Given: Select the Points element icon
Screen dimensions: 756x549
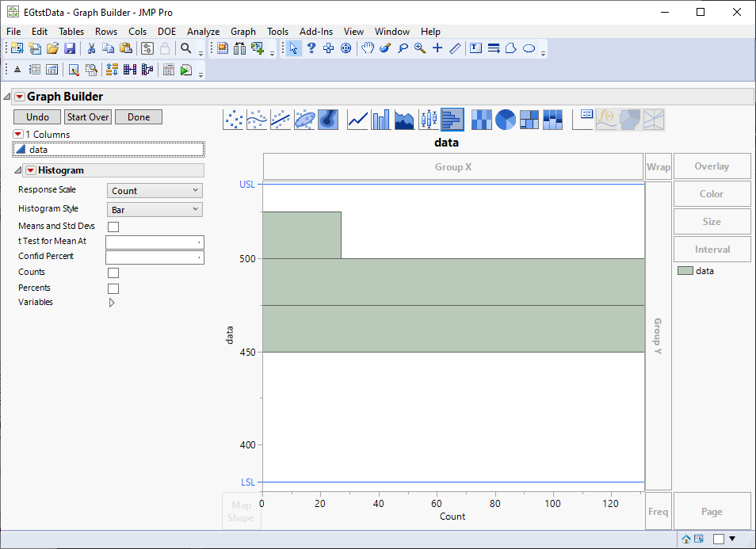Looking at the screenshot, I should coord(234,120).
